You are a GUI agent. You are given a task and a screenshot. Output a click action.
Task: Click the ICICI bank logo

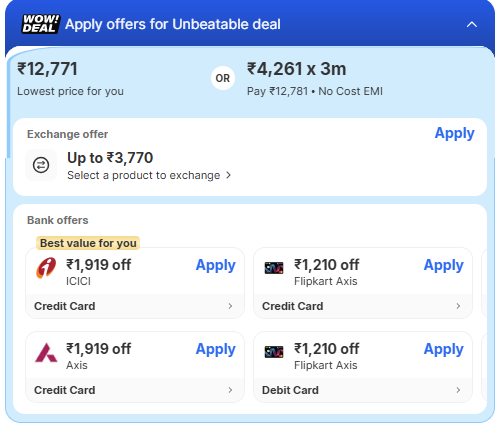click(x=46, y=268)
